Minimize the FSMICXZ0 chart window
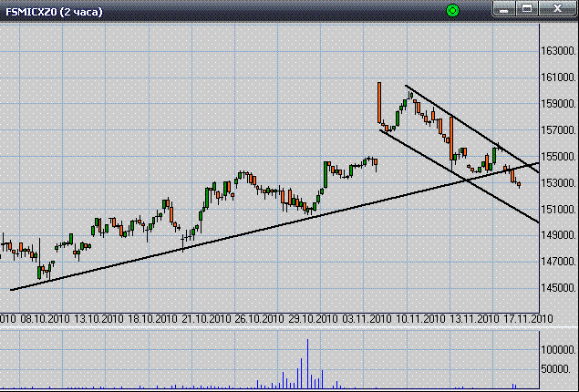This screenshot has height=392, width=579. 504,9
